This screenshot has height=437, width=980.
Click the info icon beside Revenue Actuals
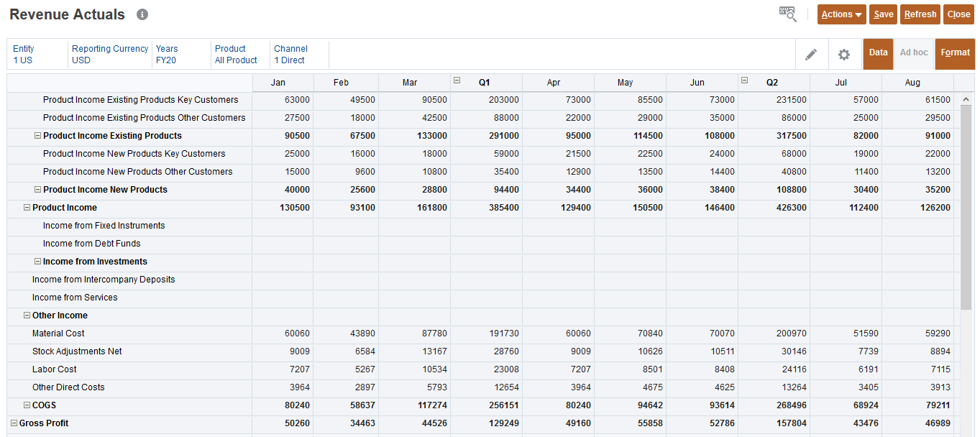pos(142,14)
